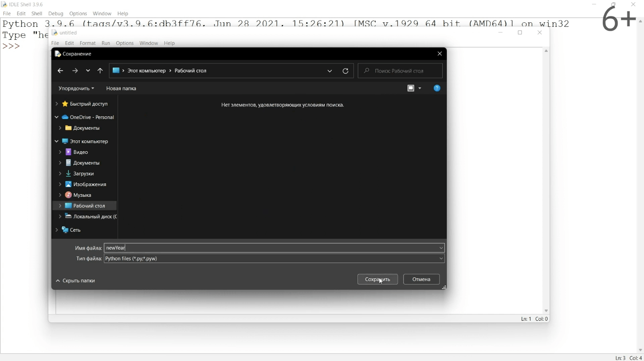644x361 pixels.
Task: Click scroll down arrow in untitled editor
Action: point(547,311)
